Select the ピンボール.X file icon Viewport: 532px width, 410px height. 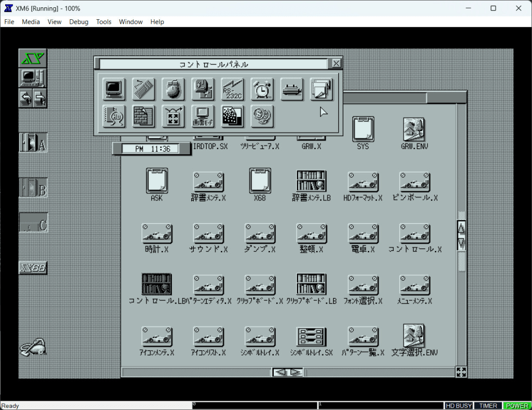click(x=415, y=187)
